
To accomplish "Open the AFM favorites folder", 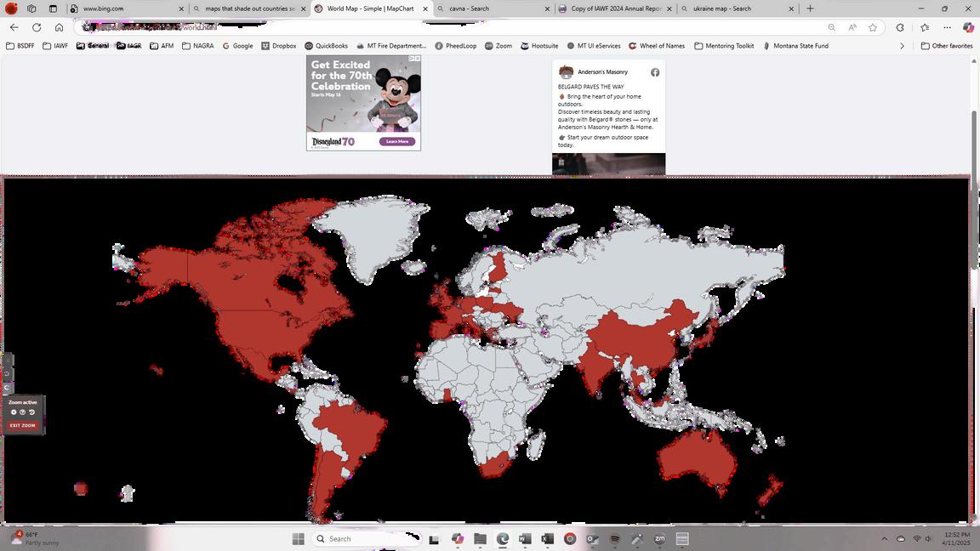I will point(162,46).
